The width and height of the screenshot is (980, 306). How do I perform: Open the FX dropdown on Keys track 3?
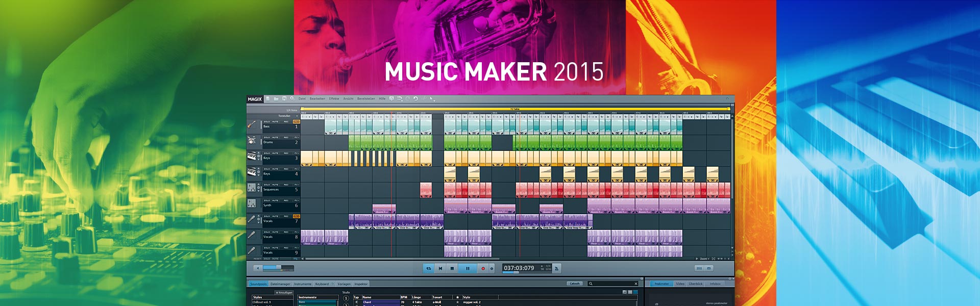[297, 153]
